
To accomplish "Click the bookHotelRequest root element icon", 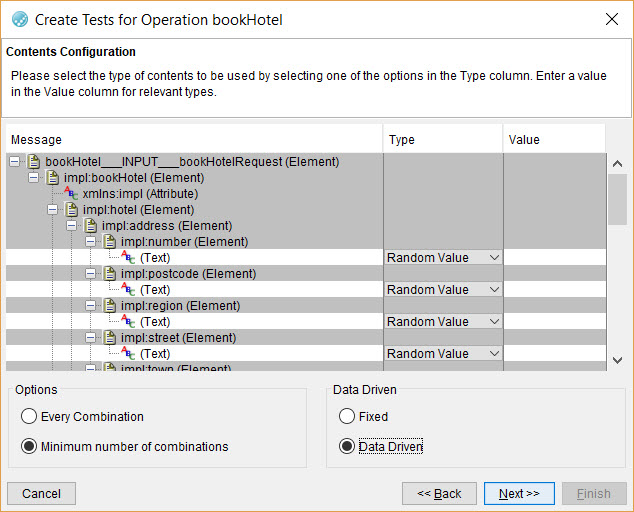I will [x=34, y=162].
